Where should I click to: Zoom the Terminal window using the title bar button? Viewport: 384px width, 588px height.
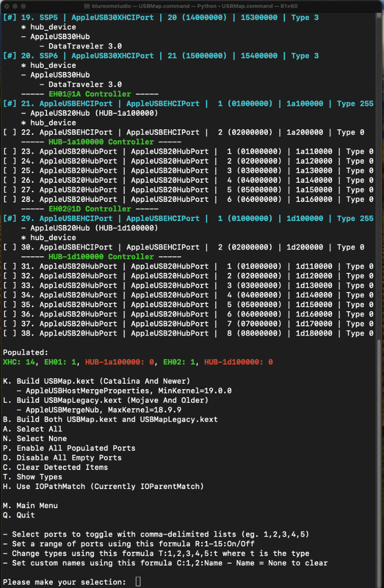pos(24,6)
